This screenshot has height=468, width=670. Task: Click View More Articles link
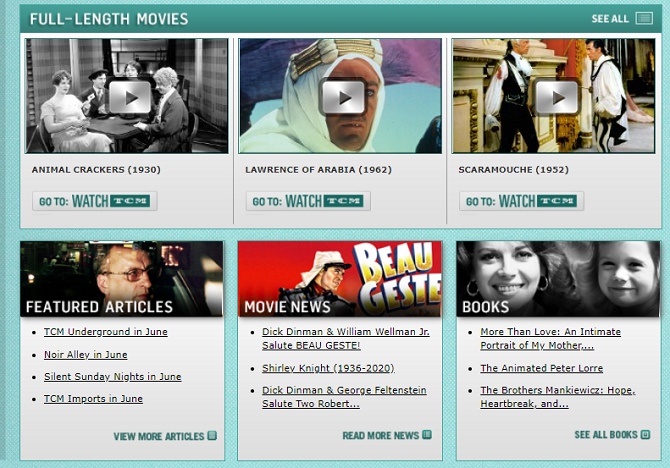pos(159,436)
